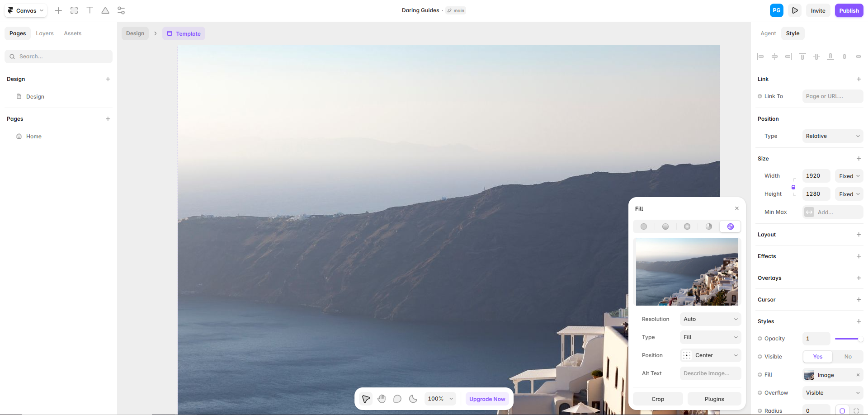The height and width of the screenshot is (415, 868).
Task: Click the Upgrade Now button
Action: [487, 399]
